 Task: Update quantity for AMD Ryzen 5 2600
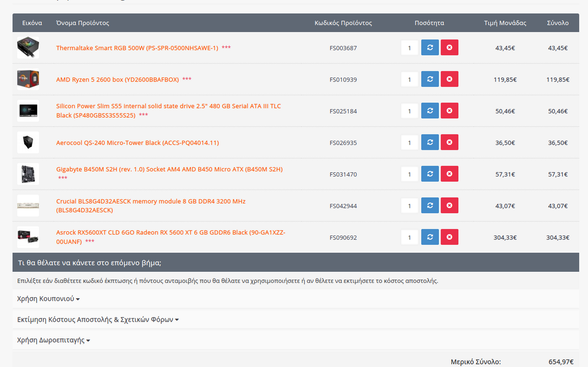coord(430,79)
